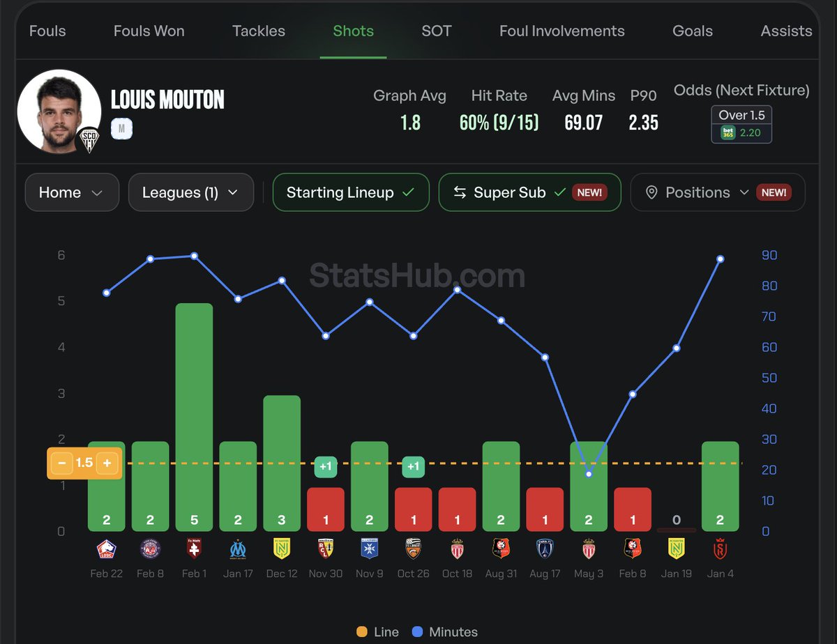Click the P90 value 2.35
The width and height of the screenshot is (837, 644).
coord(643,123)
